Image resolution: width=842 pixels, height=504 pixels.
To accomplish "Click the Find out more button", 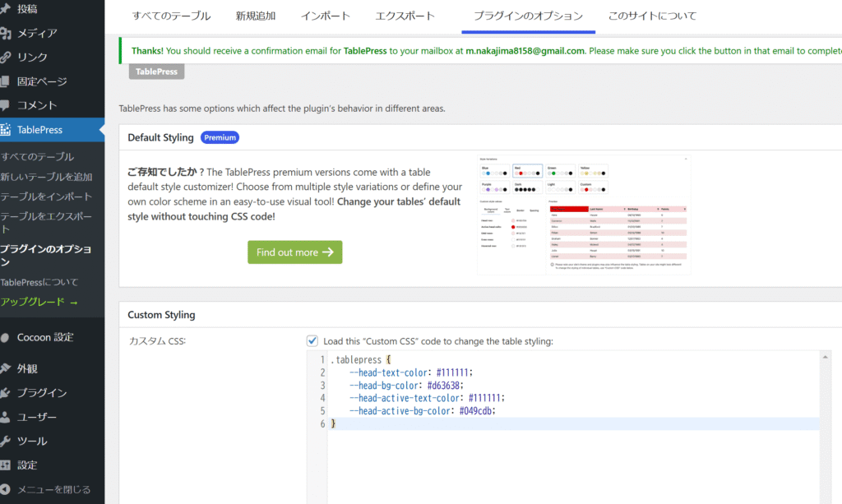I will point(294,252).
